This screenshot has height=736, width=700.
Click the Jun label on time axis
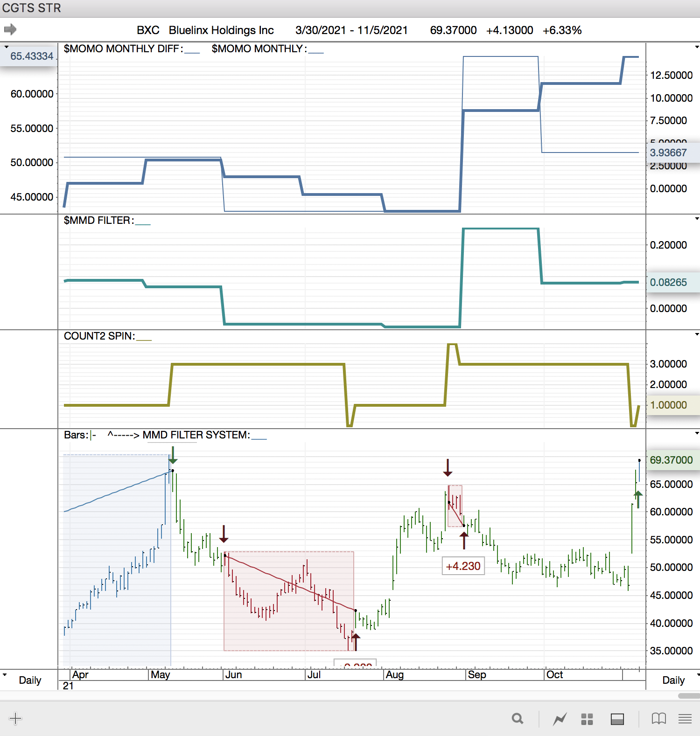tap(233, 674)
